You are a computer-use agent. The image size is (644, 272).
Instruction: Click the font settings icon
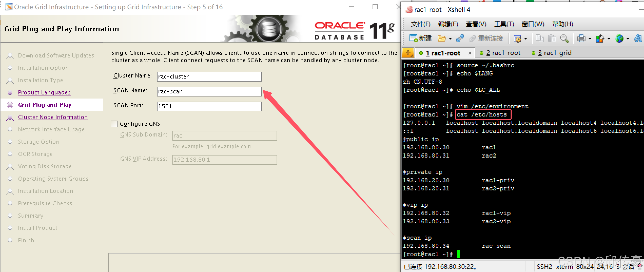coord(638,38)
